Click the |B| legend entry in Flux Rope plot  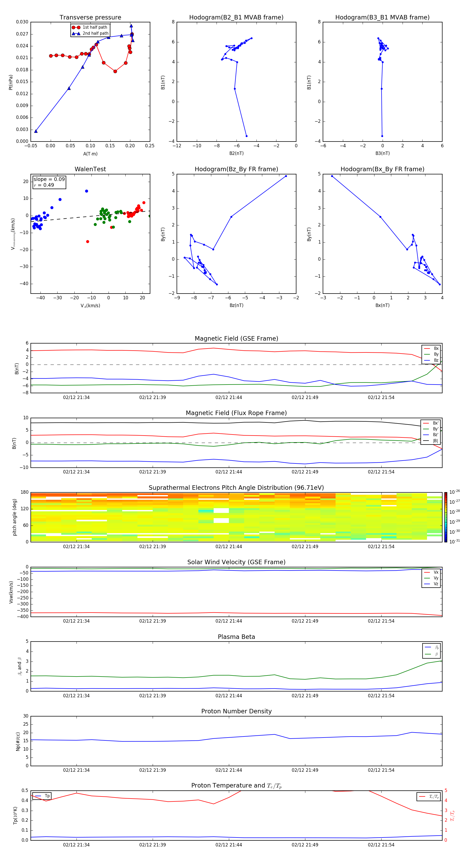click(x=431, y=441)
